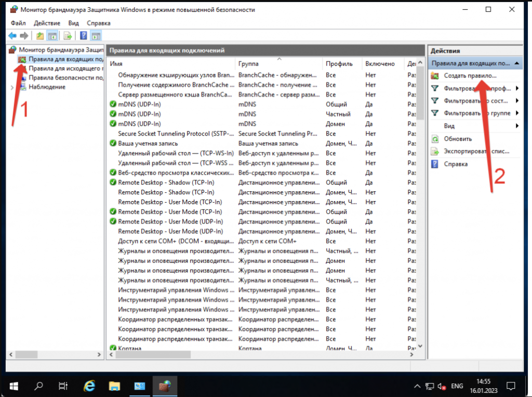Click the Back arrow toolbar icon
This screenshot has width=532, height=397.
coord(12,36)
